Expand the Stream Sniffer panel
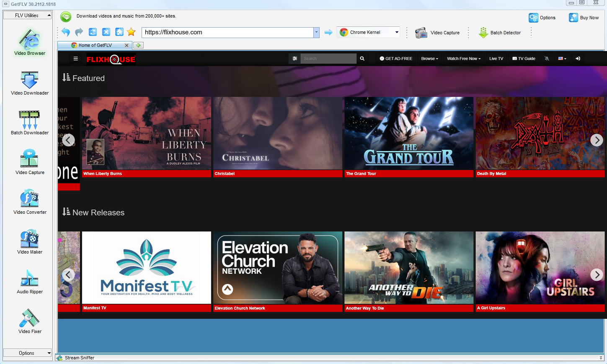The height and width of the screenshot is (364, 607). (x=601, y=358)
